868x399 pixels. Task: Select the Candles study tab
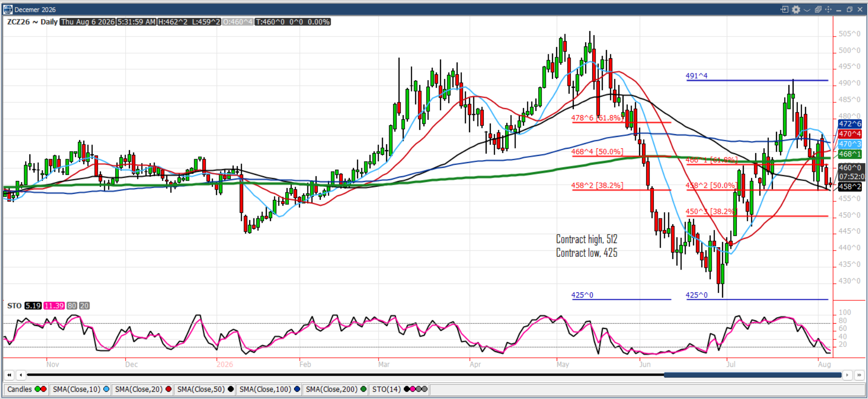pos(27,389)
